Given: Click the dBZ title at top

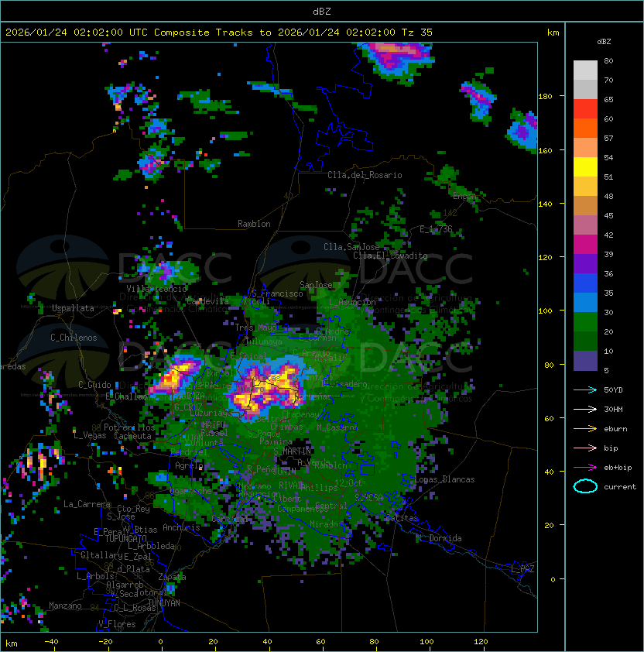Looking at the screenshot, I should [322, 11].
